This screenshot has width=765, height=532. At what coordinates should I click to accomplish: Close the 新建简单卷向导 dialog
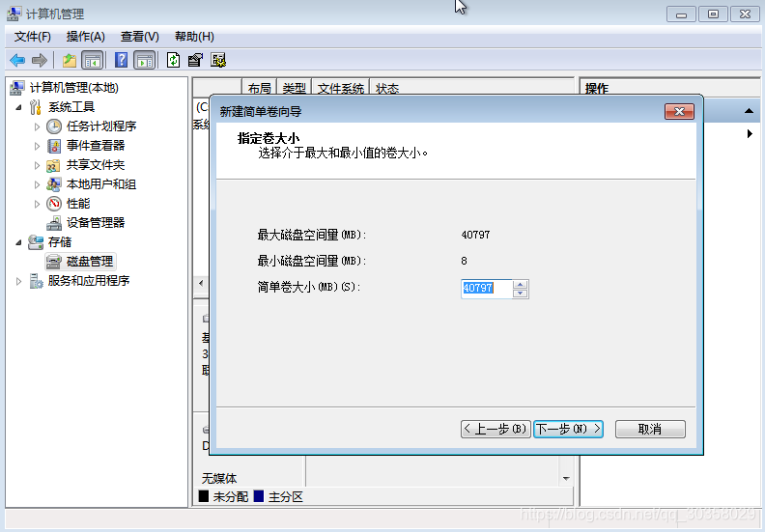pyautogui.click(x=679, y=111)
